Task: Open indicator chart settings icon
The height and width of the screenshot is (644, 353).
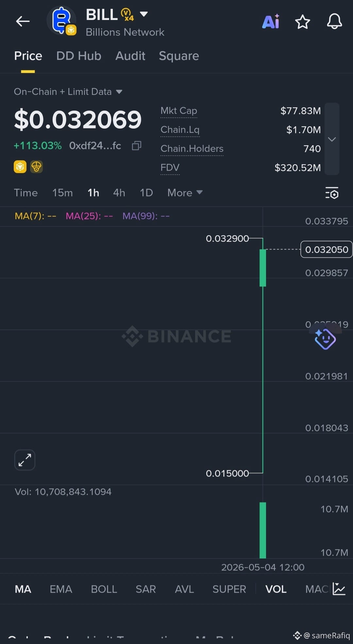Action: [x=339, y=589]
